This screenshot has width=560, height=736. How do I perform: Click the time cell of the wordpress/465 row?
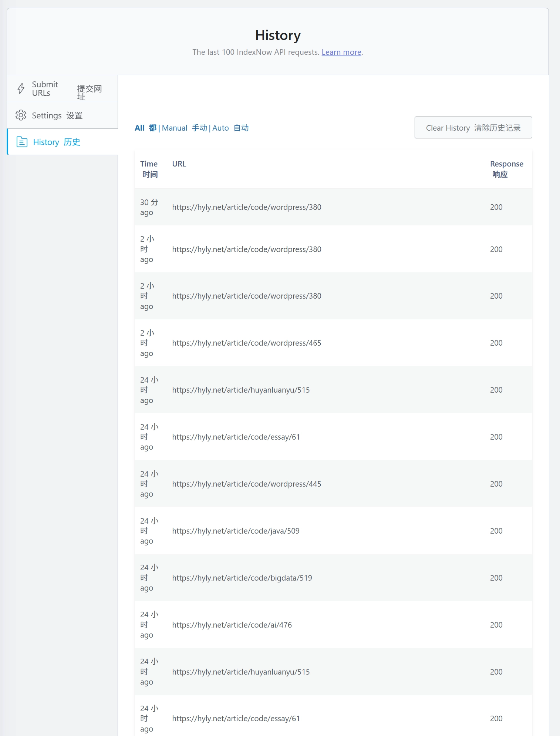pyautogui.click(x=147, y=343)
